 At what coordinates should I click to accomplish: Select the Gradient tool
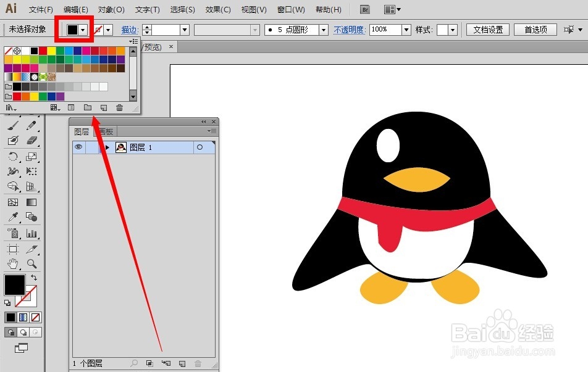coord(31,202)
